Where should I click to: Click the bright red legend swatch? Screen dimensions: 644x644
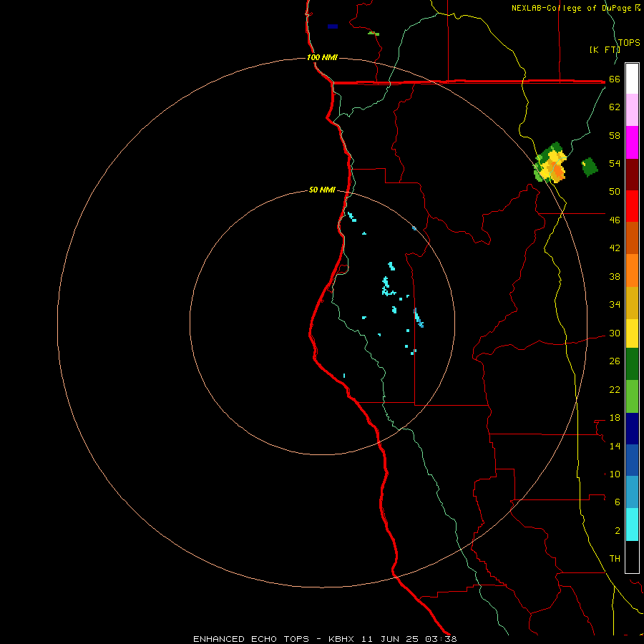632,206
